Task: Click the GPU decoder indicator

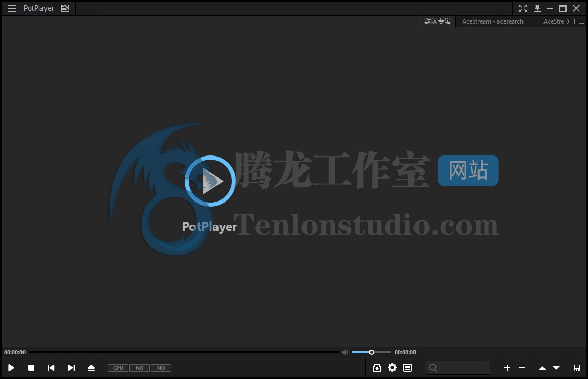Action: 118,368
